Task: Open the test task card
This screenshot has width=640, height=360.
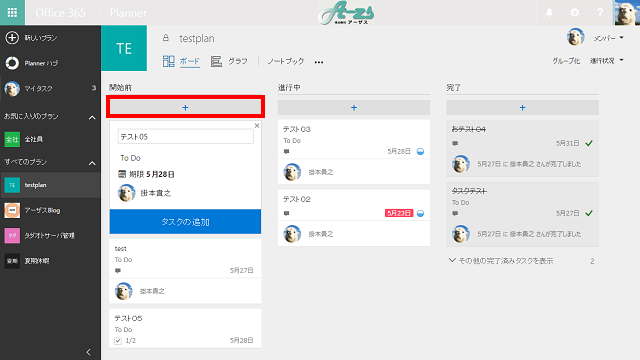Action: tap(185, 271)
